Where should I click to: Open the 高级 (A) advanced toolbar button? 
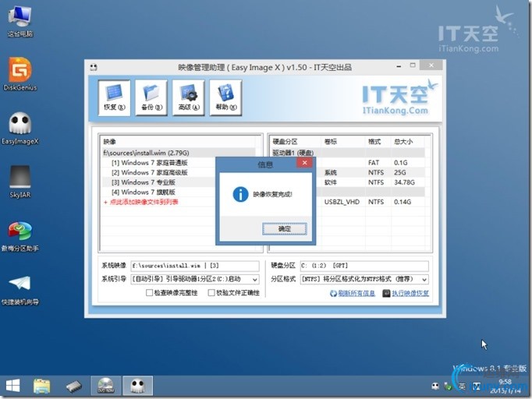189,98
